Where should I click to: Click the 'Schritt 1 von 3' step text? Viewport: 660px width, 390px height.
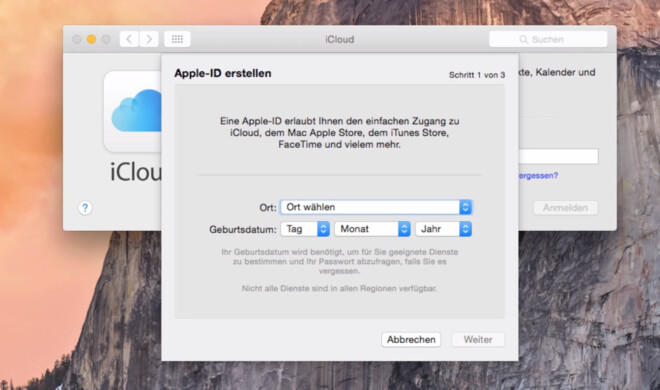(476, 75)
